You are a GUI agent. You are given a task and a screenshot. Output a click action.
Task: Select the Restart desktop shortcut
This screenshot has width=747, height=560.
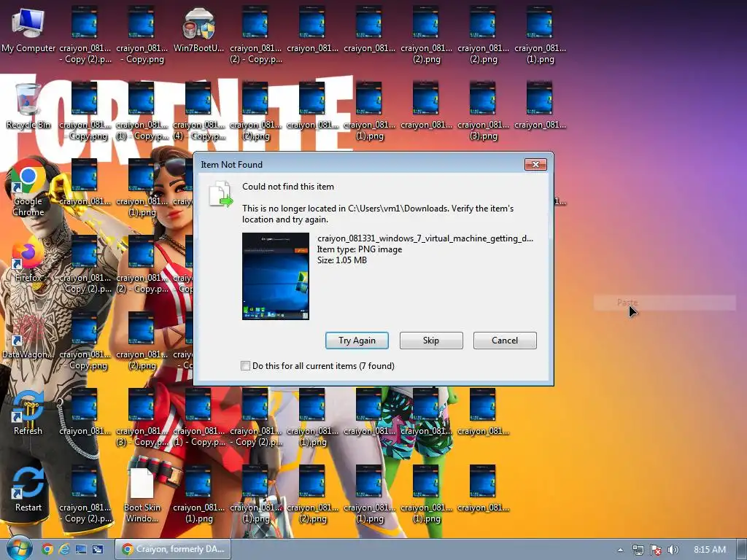28,489
